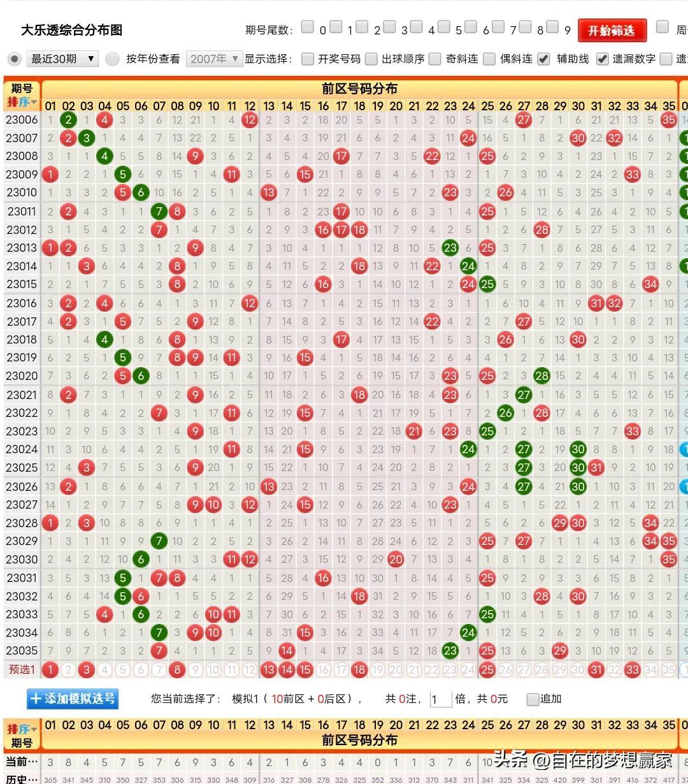Toggle ball 01 in 预选1 row
This screenshot has width=688, height=784.
[x=50, y=670]
